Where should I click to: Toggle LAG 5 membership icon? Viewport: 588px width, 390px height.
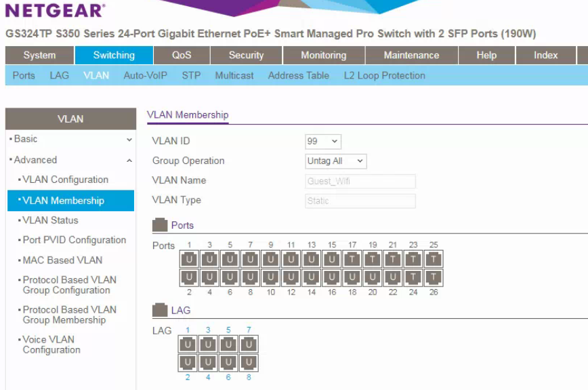[228, 344]
